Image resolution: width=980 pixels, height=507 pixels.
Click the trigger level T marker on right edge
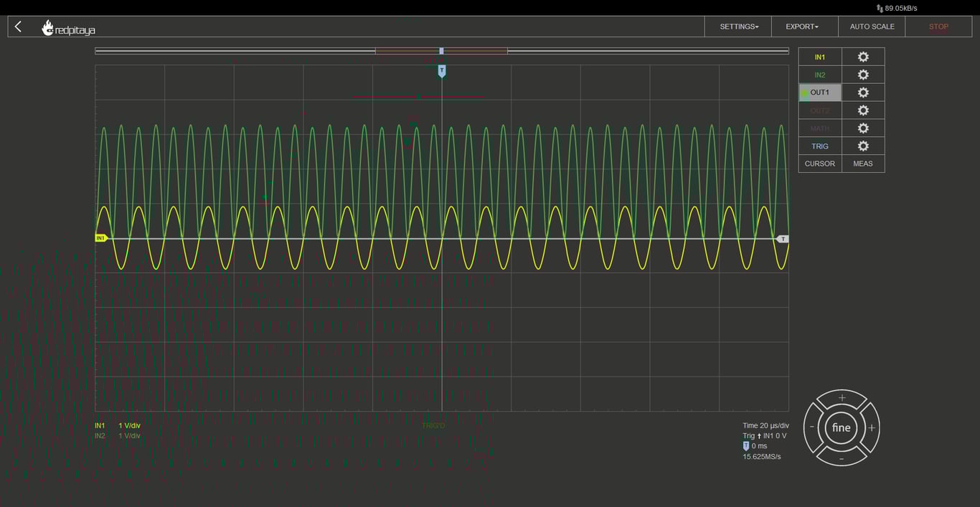(783, 239)
